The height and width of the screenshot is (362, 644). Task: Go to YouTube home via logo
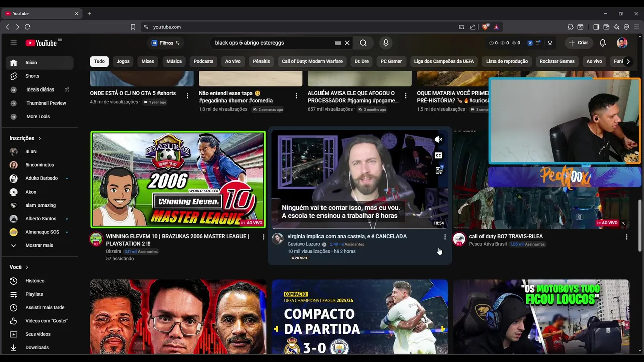(41, 43)
